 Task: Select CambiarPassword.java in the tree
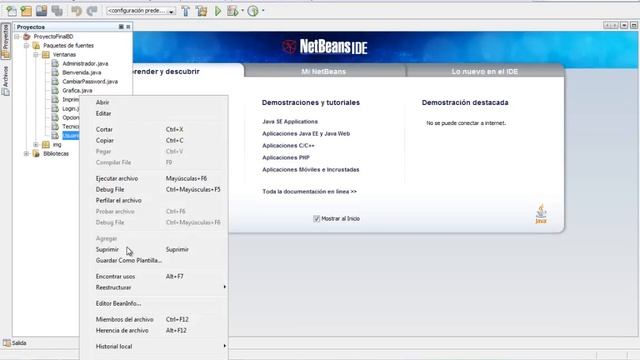[x=90, y=81]
